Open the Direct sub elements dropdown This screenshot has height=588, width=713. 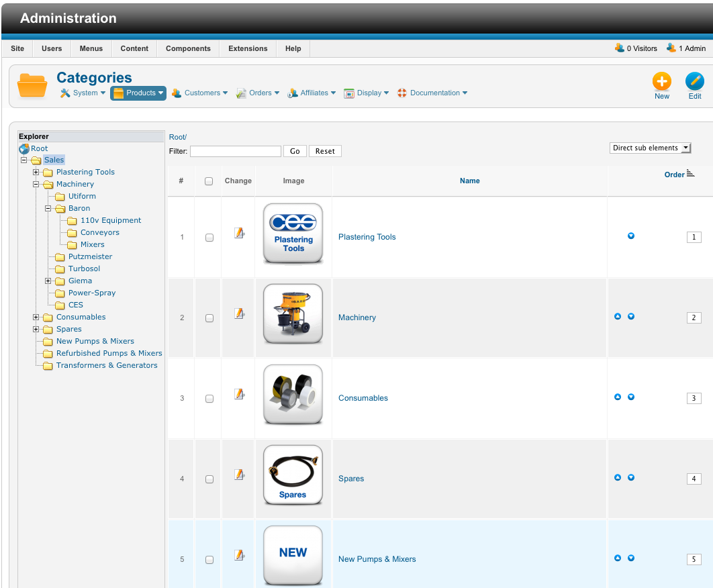click(651, 148)
